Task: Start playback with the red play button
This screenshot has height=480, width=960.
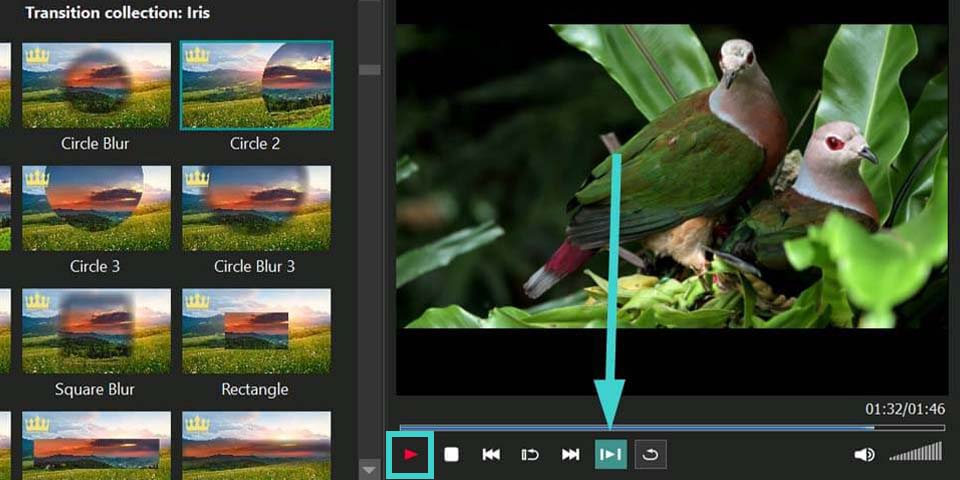Action: tap(410, 455)
